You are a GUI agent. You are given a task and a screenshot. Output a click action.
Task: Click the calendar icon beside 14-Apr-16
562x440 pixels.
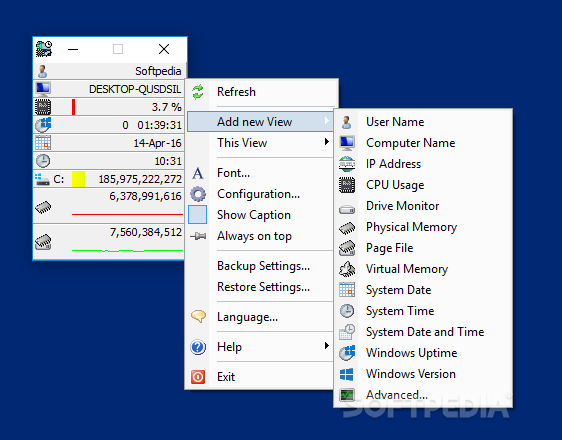[x=43, y=143]
